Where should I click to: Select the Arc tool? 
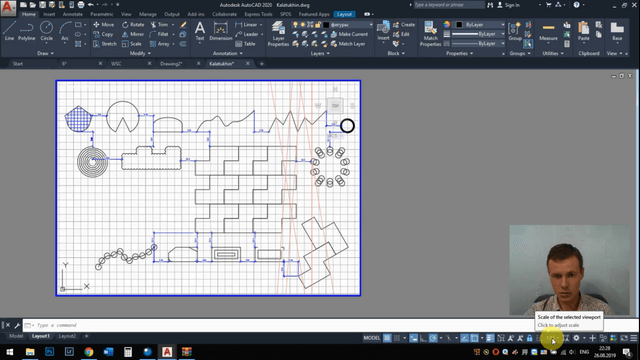pos(65,31)
